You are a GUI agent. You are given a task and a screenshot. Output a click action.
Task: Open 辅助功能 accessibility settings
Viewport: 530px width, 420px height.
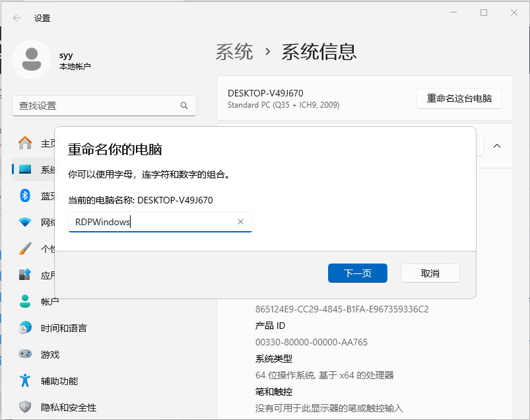tap(59, 381)
